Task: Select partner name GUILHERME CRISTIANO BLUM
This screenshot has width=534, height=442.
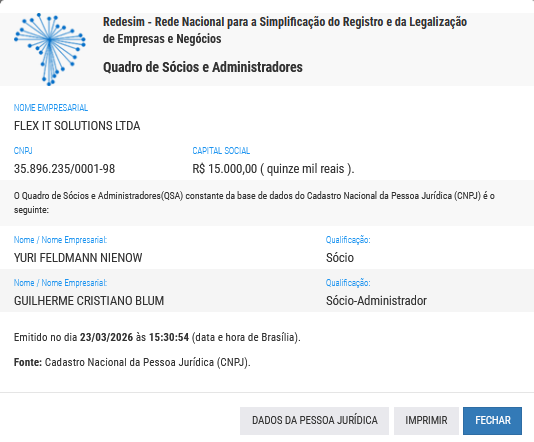Action: tap(89, 301)
